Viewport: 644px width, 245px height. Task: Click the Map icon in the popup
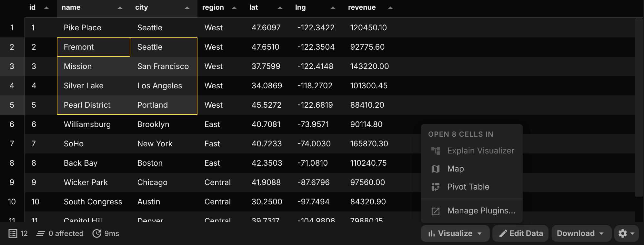click(x=436, y=169)
